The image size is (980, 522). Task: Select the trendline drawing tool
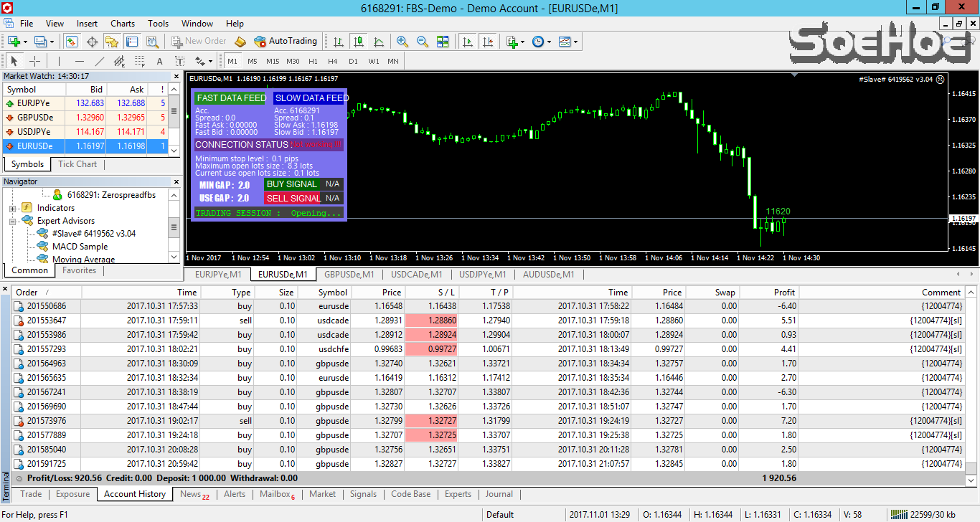pyautogui.click(x=100, y=62)
